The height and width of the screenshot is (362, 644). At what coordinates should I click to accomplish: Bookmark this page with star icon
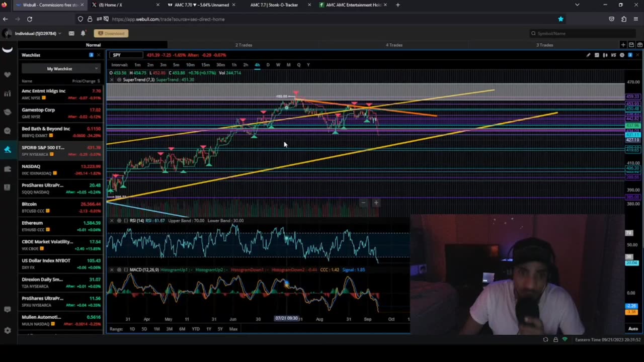point(560,19)
